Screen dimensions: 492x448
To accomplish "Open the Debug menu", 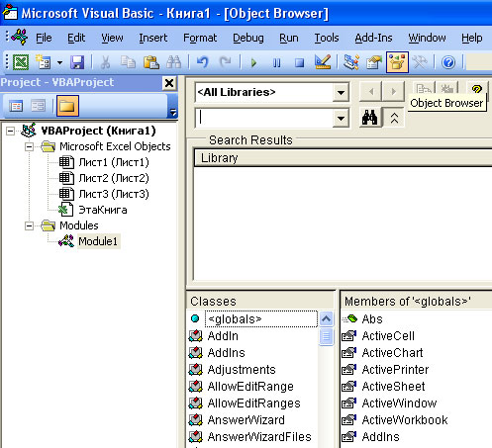I will pyautogui.click(x=248, y=38).
